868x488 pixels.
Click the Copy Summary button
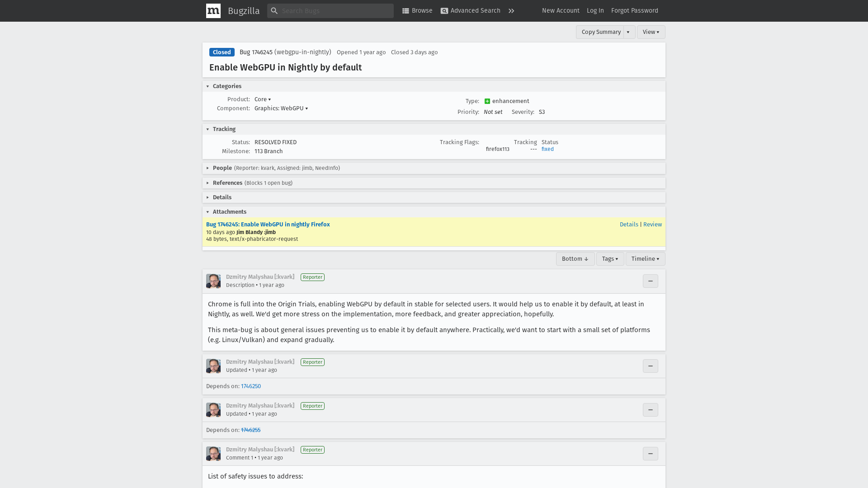coord(601,32)
